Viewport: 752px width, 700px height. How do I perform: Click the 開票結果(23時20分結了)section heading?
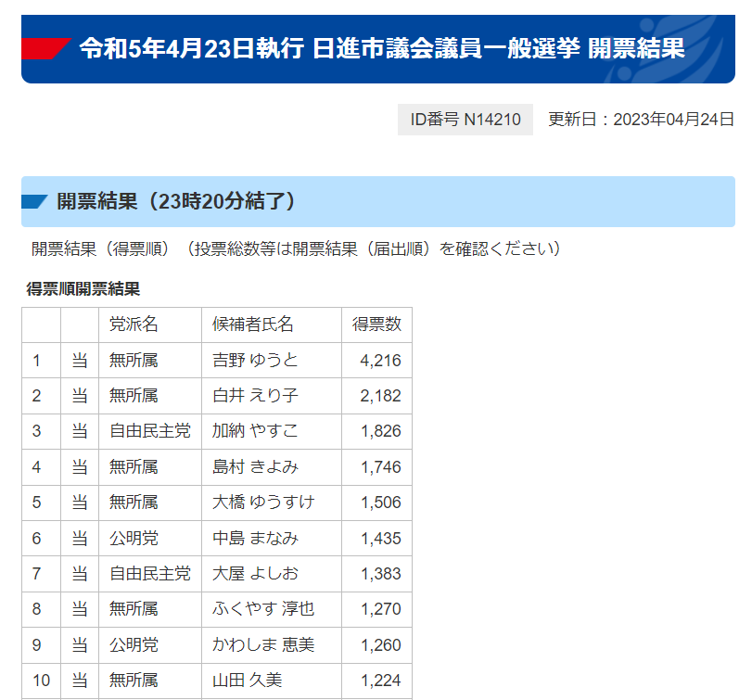click(176, 201)
